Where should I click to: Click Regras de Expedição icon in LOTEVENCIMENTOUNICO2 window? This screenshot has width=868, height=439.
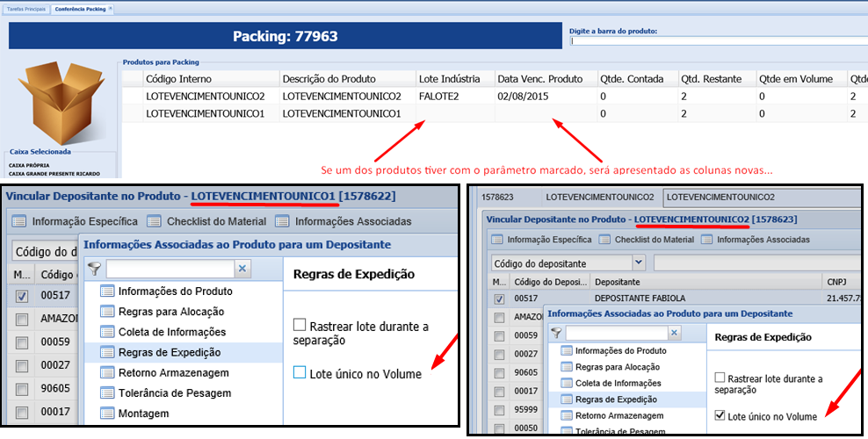click(567, 399)
